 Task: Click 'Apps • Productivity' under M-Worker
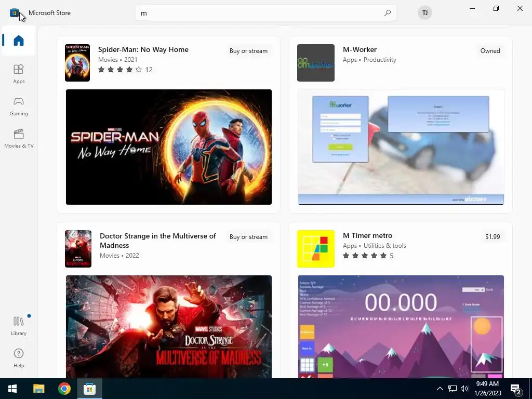click(x=369, y=60)
